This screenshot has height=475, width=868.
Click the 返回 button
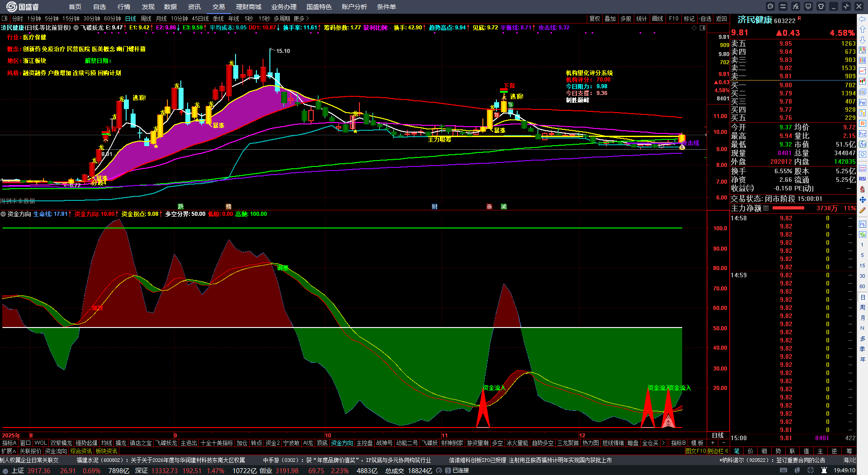pyautogui.click(x=722, y=19)
